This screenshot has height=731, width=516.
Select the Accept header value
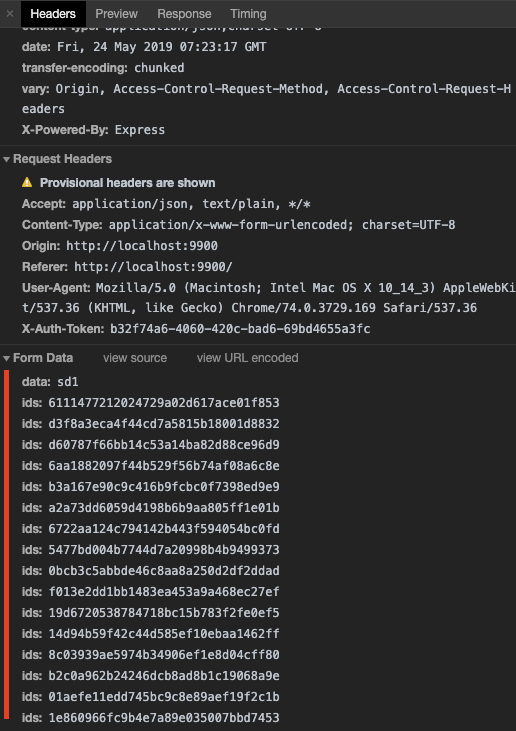click(x=192, y=204)
